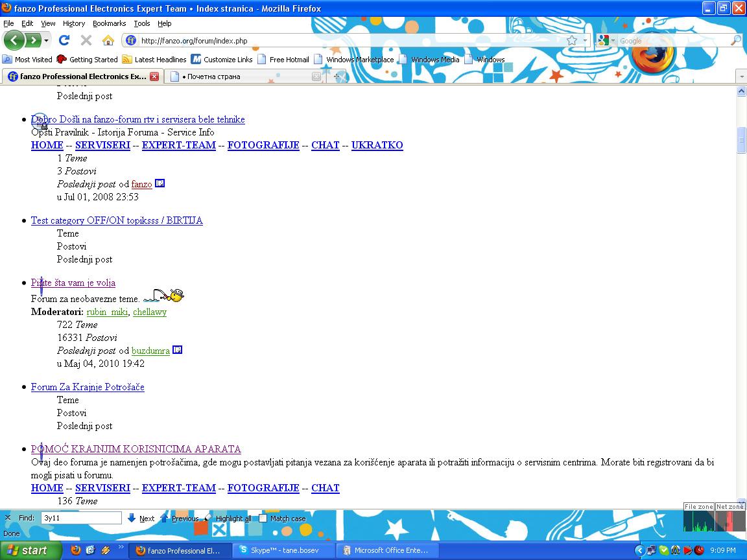Enable the Match case checkbox
Viewport: 747px width, 560px height.
click(x=263, y=518)
